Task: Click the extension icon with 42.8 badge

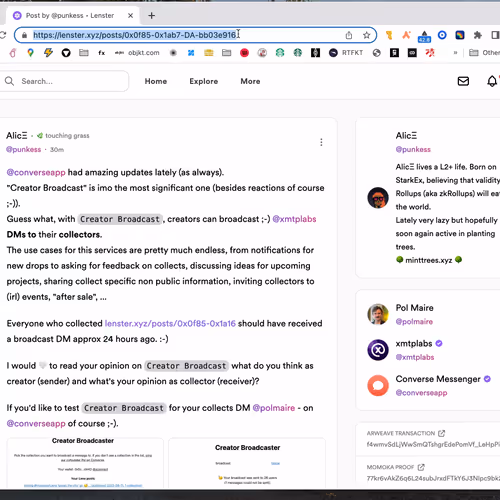Action: coord(424,36)
